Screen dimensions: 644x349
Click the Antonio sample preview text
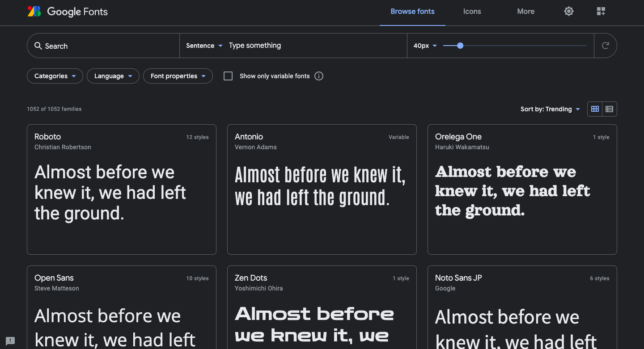320,186
